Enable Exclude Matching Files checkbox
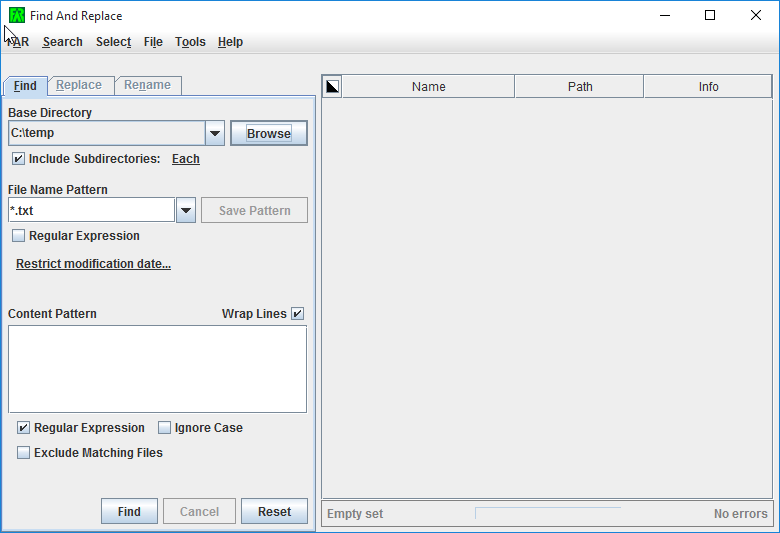780x533 pixels. [23, 453]
